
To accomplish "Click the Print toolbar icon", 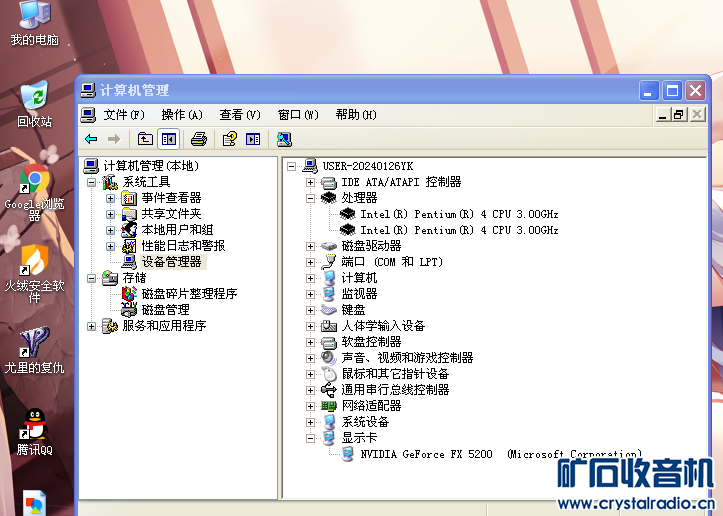I will (x=199, y=139).
